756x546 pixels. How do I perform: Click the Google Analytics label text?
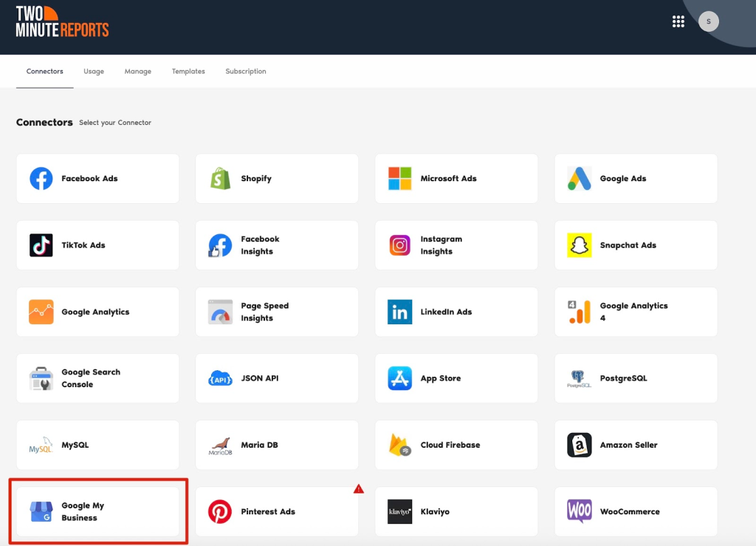coord(95,312)
